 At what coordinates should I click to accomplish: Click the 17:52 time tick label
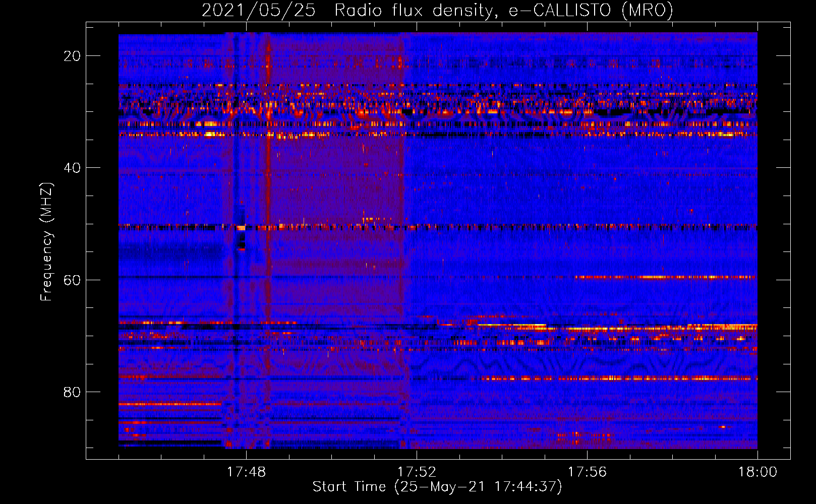417,472
